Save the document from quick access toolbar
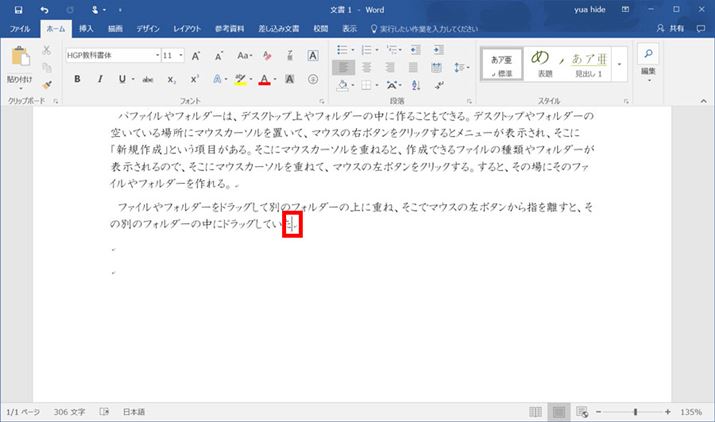 pos(18,10)
